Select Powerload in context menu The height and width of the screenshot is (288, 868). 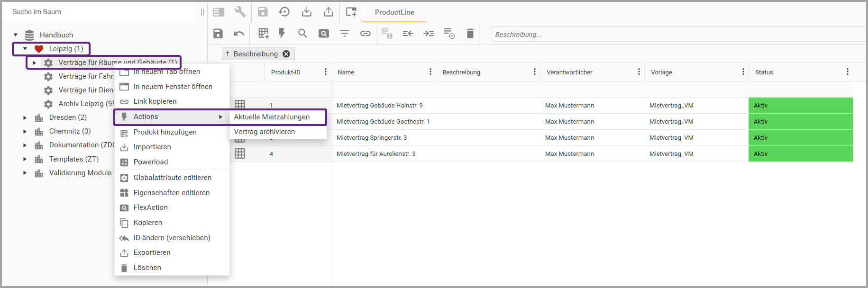tap(151, 162)
